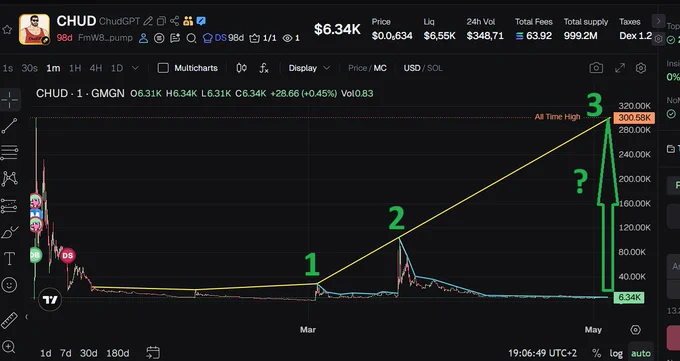680x361 pixels.
Task: Click the TradingView logo on chart
Action: (50, 299)
